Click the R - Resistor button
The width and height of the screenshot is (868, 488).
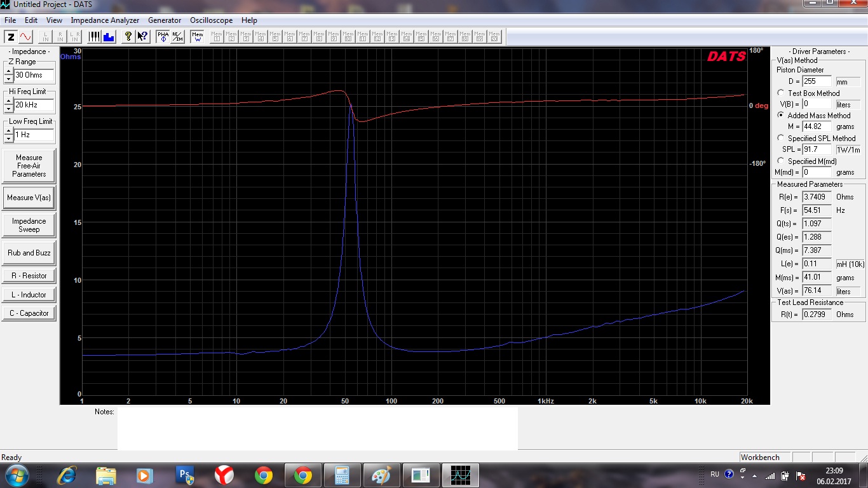pyautogui.click(x=29, y=276)
